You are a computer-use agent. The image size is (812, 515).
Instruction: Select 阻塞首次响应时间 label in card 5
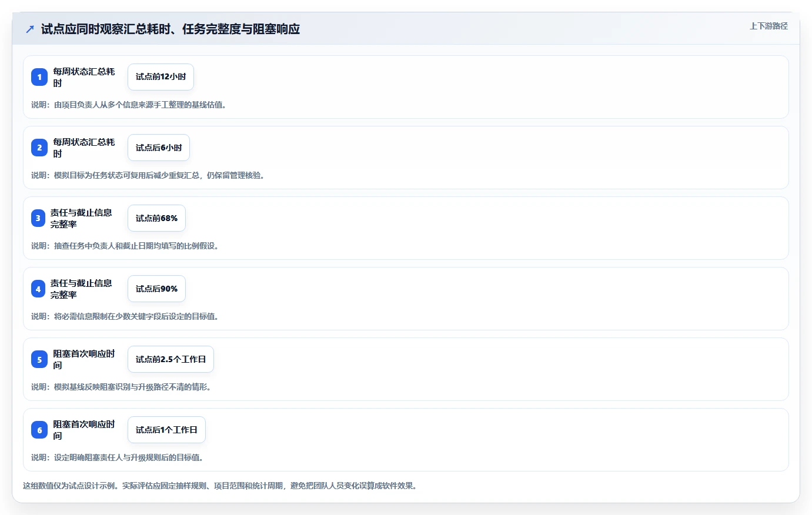click(84, 359)
